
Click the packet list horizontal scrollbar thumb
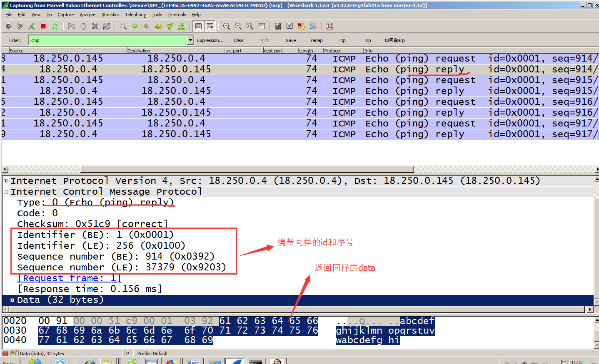pyautogui.click(x=247, y=169)
